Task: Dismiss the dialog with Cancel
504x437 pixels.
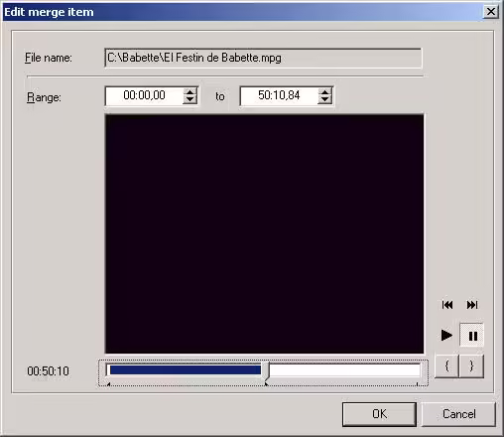Action: (458, 414)
